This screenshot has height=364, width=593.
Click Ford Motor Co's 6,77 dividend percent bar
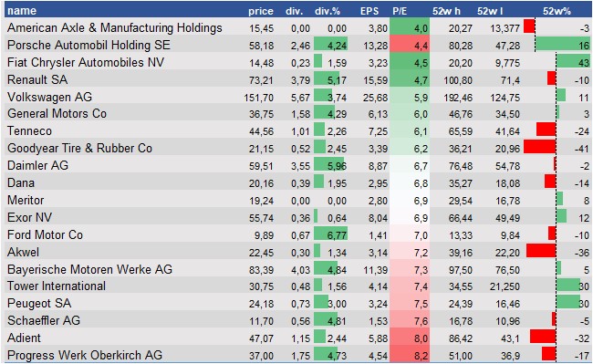(x=331, y=234)
